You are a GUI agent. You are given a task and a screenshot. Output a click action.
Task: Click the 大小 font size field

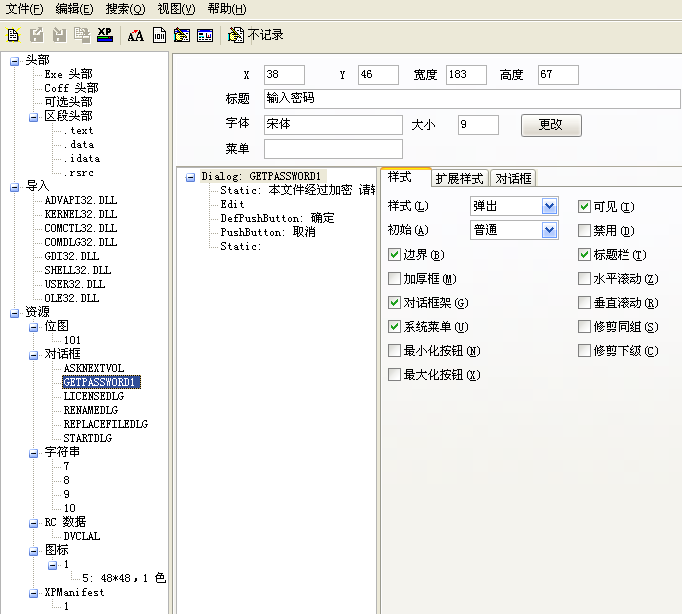point(478,125)
